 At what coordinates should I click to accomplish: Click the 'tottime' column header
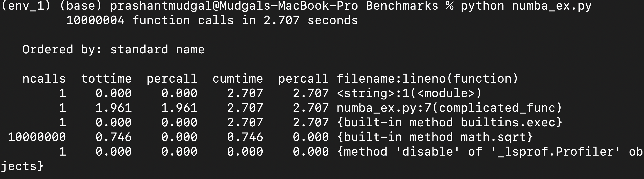pos(106,79)
